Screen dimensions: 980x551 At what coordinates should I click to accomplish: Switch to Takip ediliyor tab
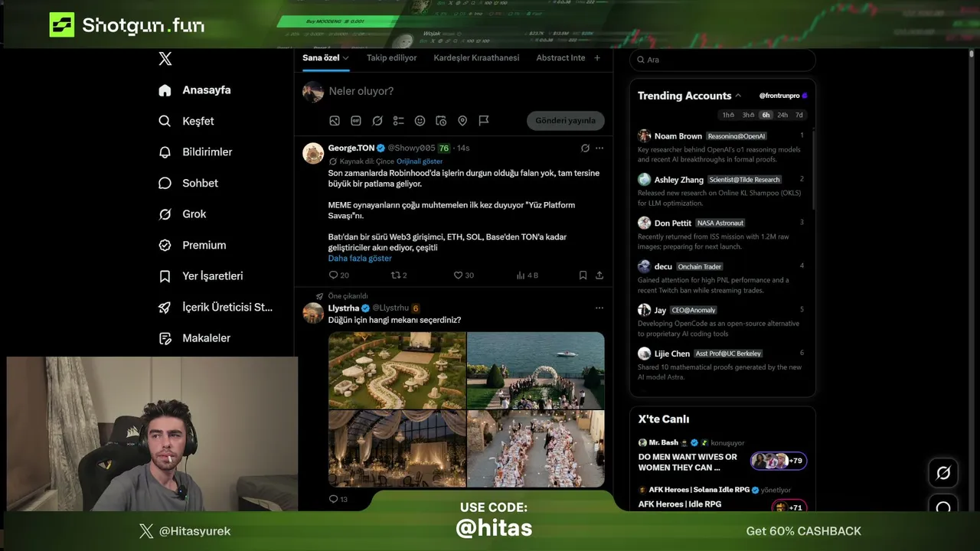391,58
